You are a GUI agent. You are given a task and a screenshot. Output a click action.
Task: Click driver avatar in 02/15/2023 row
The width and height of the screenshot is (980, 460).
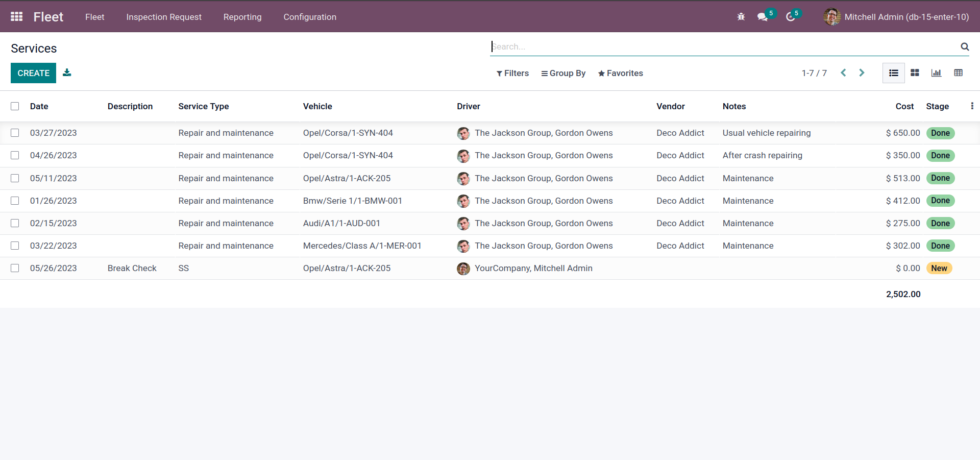[463, 223]
